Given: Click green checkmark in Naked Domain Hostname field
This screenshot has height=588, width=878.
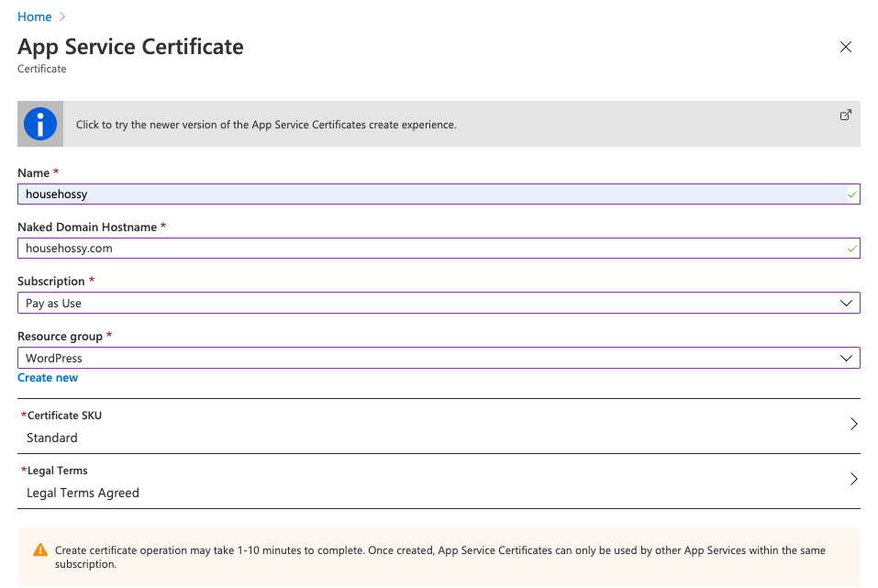Looking at the screenshot, I should tap(851, 249).
